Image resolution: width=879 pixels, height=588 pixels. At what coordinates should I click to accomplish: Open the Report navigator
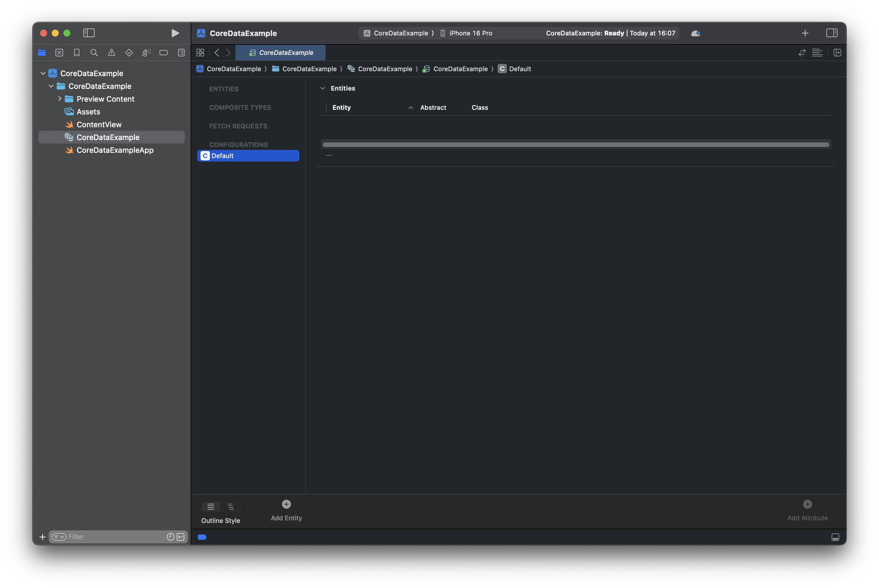(x=181, y=53)
